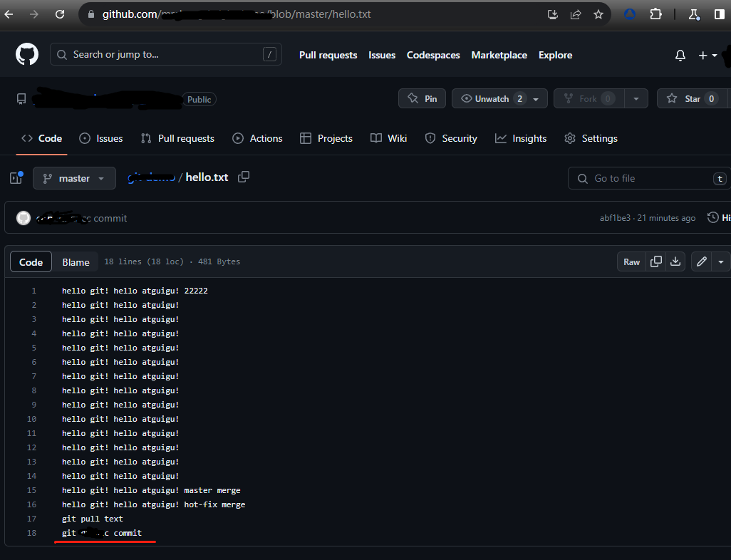
Task: Open the Raw file view
Action: click(x=632, y=261)
